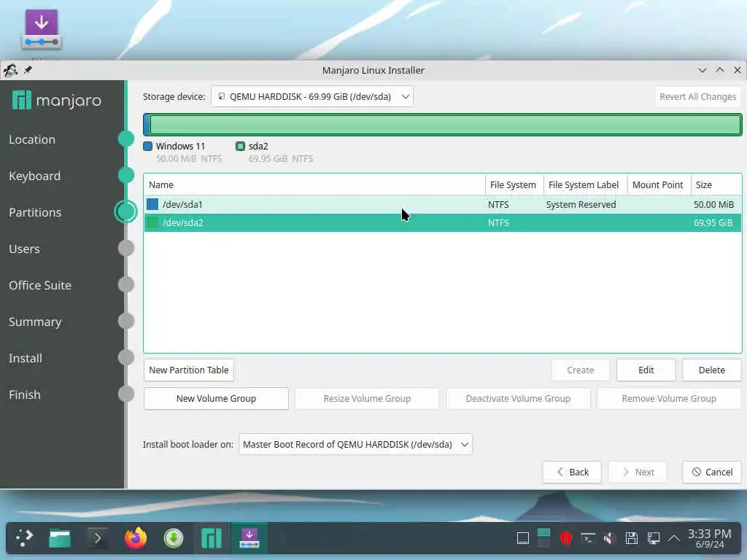Click Remove Volume Group button
This screenshot has height=560, width=747.
pos(669,399)
